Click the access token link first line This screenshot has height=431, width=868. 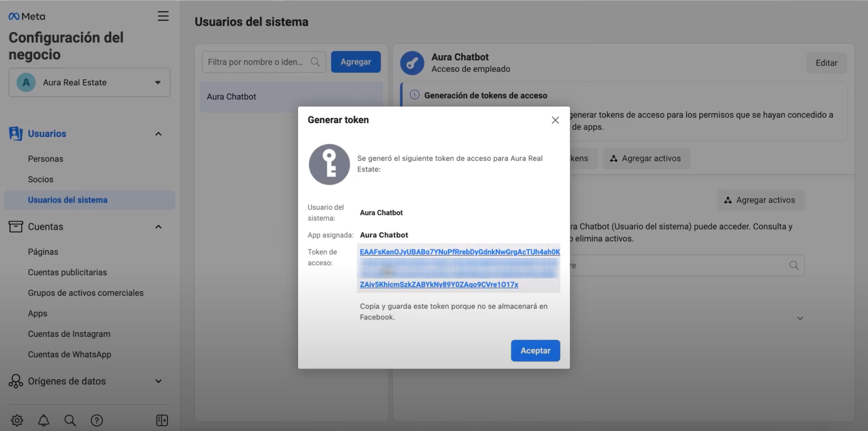(x=460, y=252)
